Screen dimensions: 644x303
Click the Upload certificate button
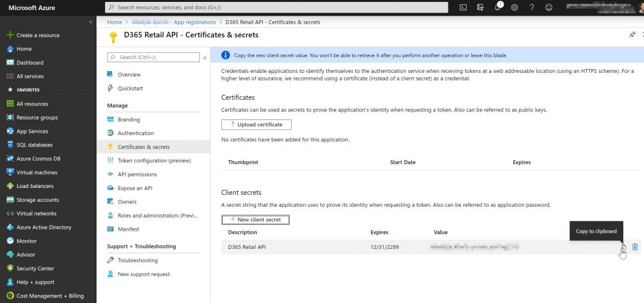tap(257, 124)
